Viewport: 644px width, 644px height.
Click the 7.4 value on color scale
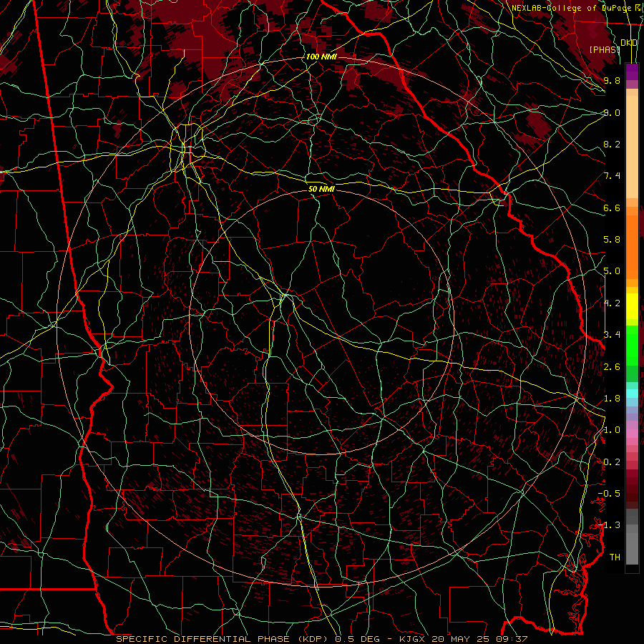612,176
